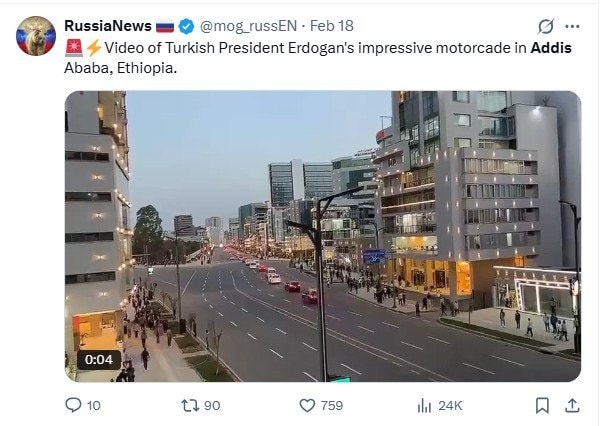Open the @mog_russEN handle link
This screenshot has height=426, width=602.
(x=248, y=26)
